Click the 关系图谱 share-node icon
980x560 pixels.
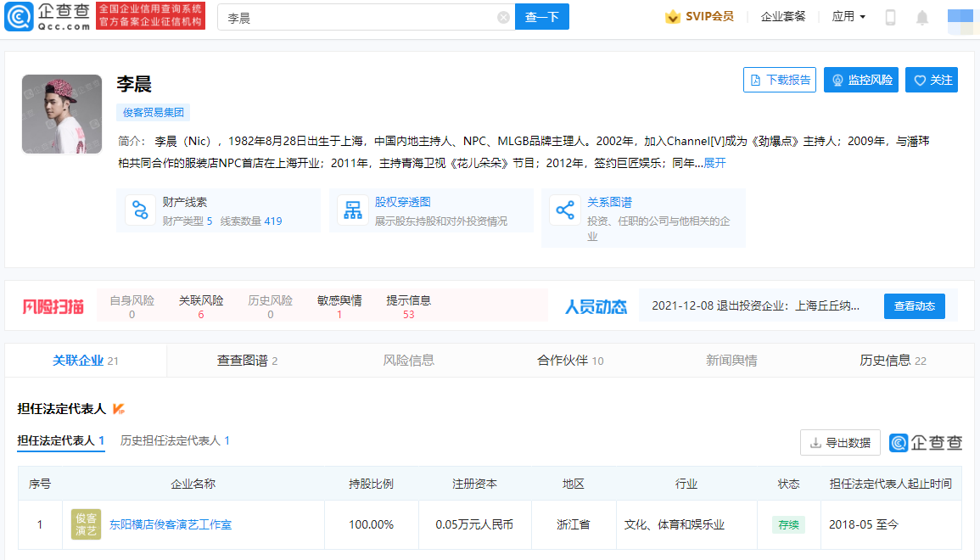(565, 210)
